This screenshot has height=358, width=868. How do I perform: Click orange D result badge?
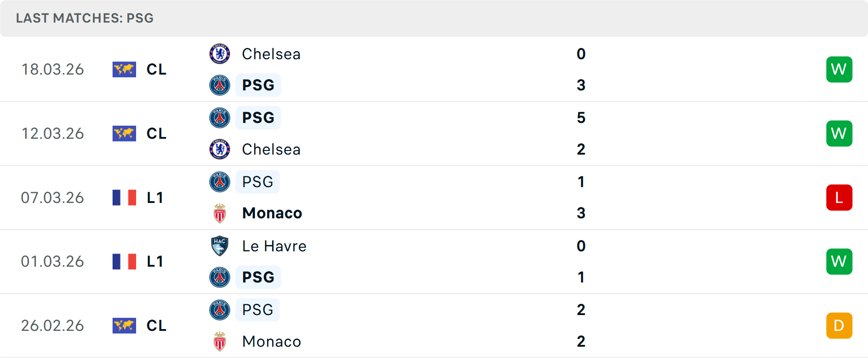(x=839, y=325)
